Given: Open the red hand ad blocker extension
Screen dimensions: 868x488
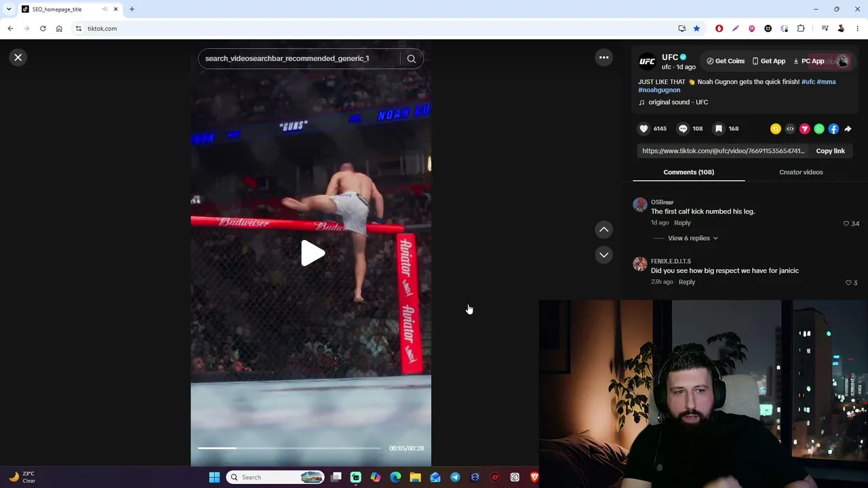Looking at the screenshot, I should tap(719, 28).
